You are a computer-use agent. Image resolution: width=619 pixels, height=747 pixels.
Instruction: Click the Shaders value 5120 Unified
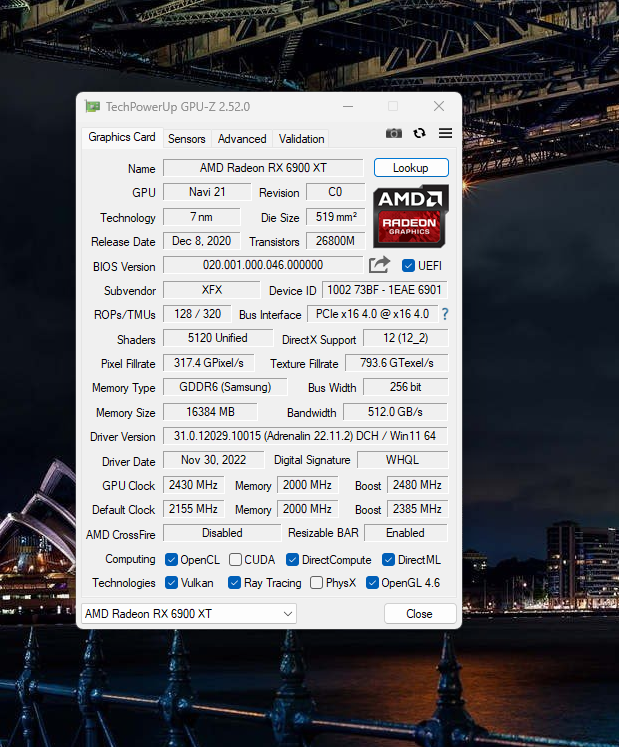click(218, 338)
